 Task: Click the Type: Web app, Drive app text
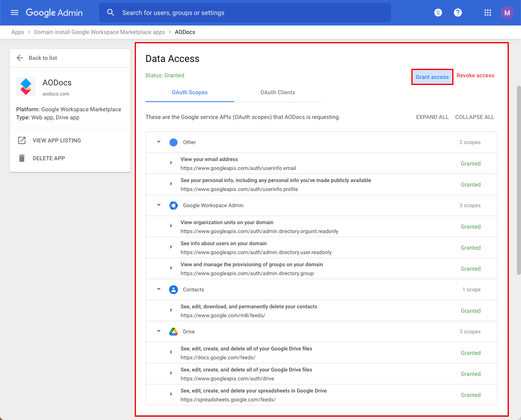(x=48, y=117)
